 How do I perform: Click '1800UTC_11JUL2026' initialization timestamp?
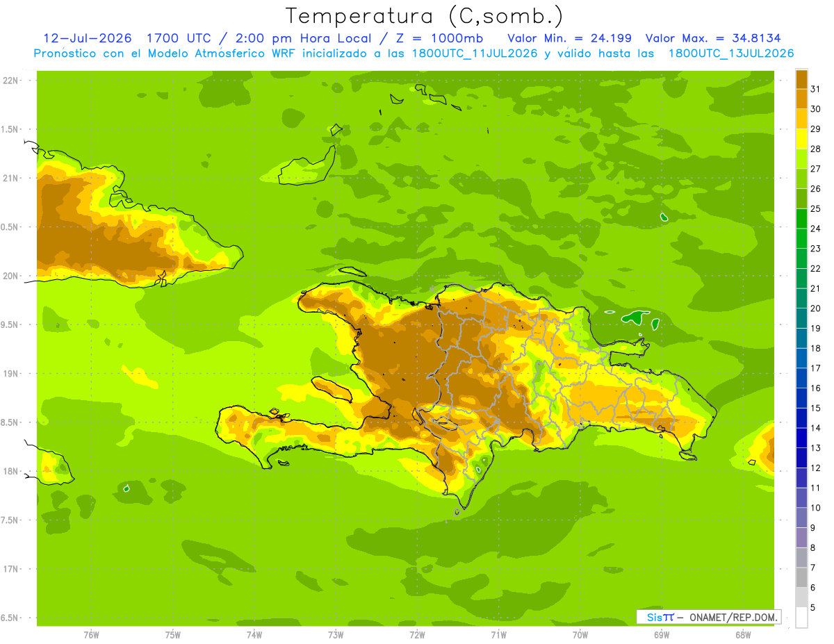pos(474,53)
